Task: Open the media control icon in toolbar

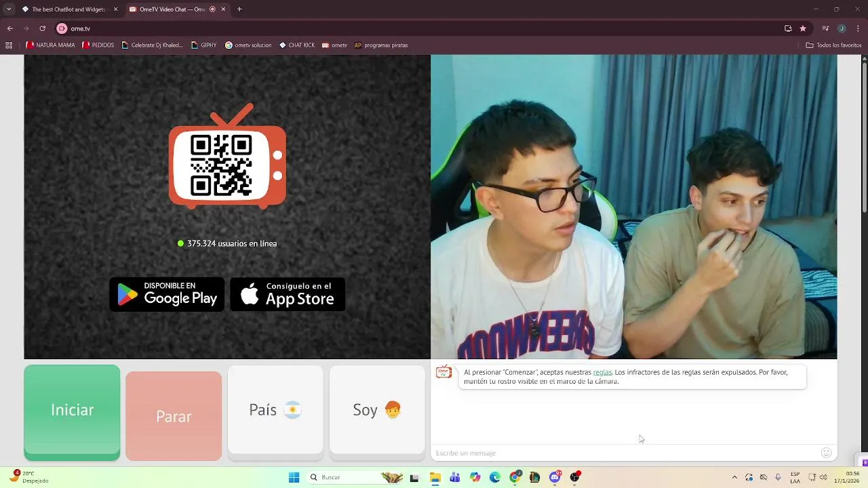Action: 825,28
